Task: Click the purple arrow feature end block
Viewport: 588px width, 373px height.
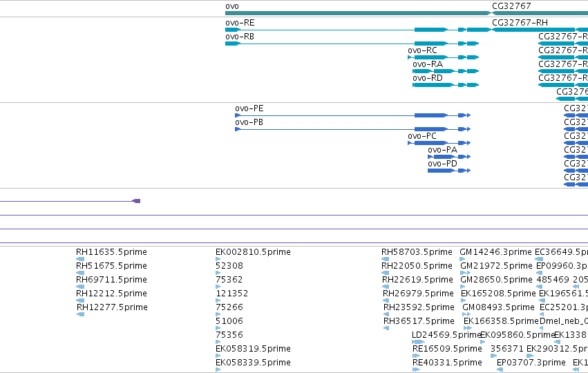Action: 137,201
